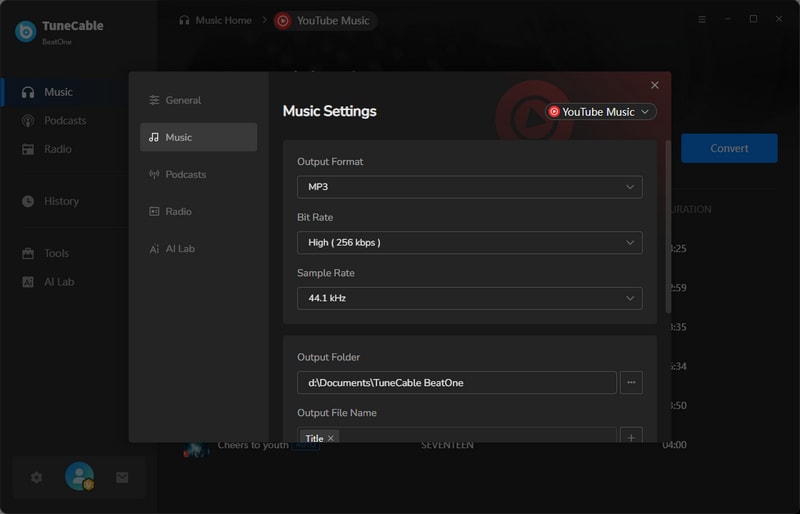Remove the Title tag from file name
This screenshot has width=800, height=514.
331,438
